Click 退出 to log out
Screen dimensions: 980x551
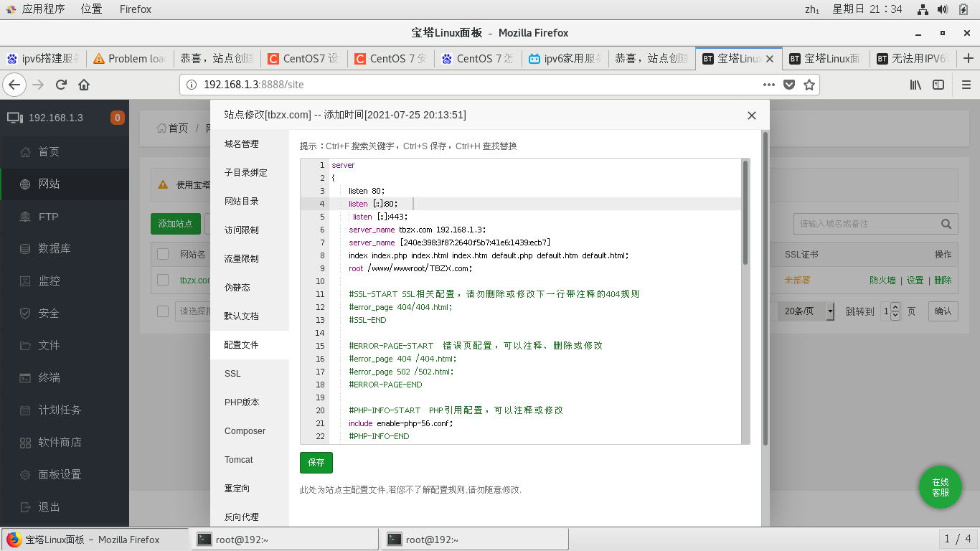pos(65,507)
